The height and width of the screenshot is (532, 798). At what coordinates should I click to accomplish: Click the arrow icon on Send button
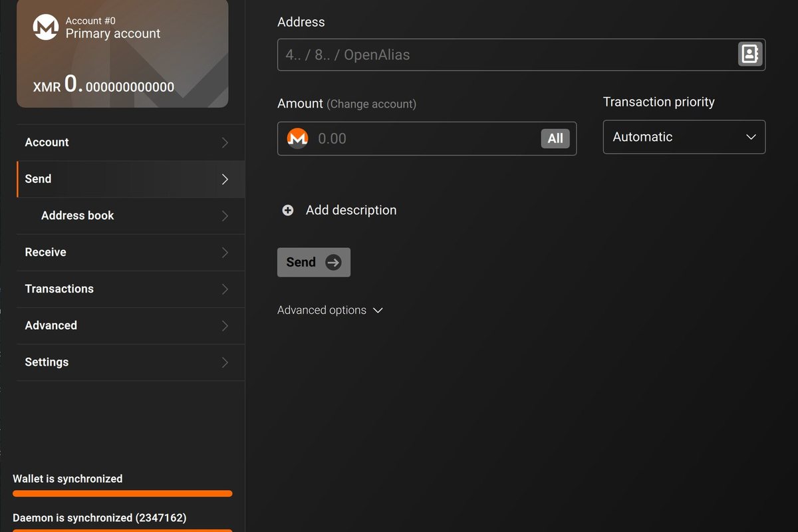pos(333,262)
